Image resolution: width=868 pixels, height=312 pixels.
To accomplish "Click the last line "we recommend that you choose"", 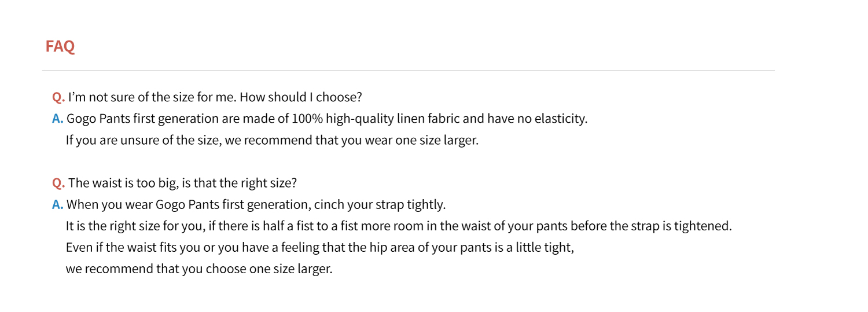I will pyautogui.click(x=199, y=269).
